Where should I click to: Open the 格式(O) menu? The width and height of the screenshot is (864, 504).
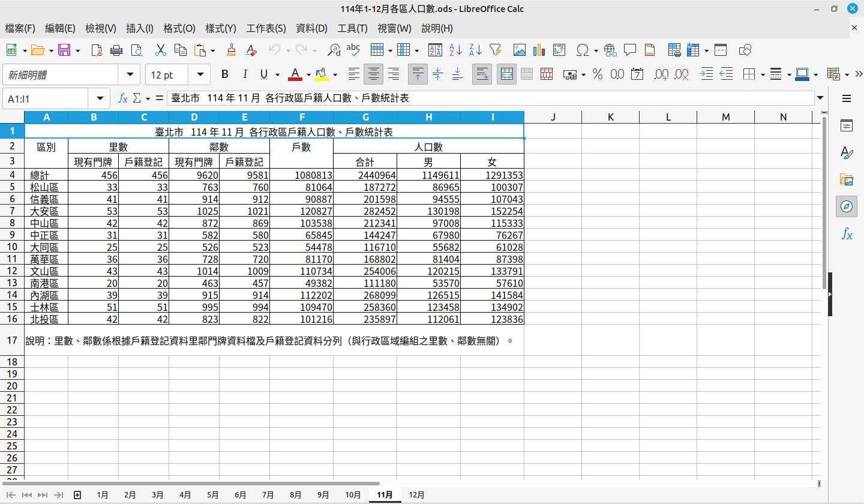coord(179,28)
